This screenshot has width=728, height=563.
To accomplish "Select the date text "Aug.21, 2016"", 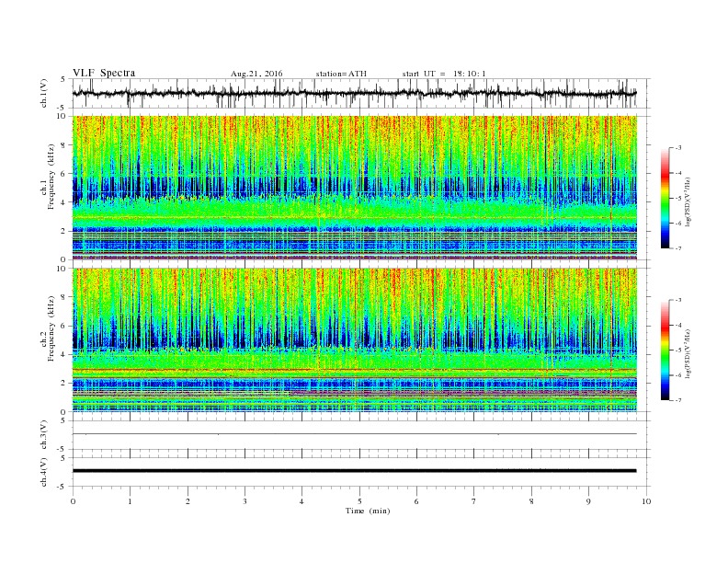I will click(256, 74).
